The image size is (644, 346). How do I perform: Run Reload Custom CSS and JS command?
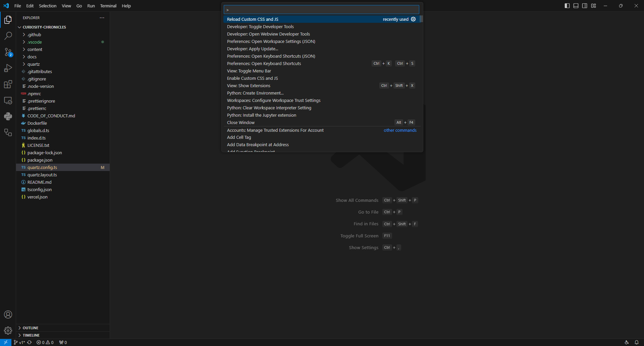pos(321,19)
